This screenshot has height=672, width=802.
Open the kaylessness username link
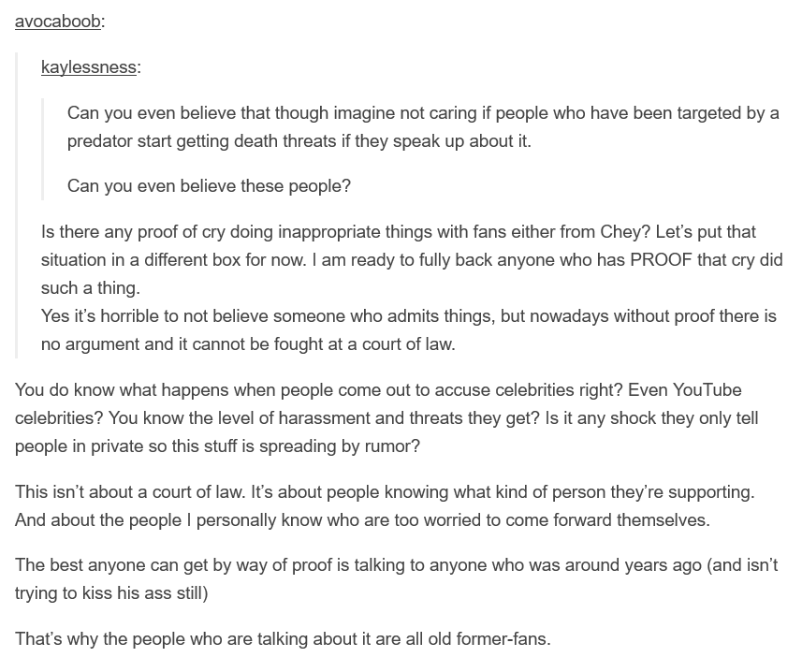tap(89, 67)
